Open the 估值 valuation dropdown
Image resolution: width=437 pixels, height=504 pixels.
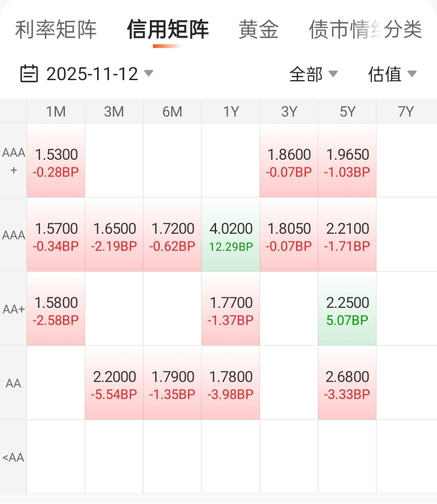(392, 74)
